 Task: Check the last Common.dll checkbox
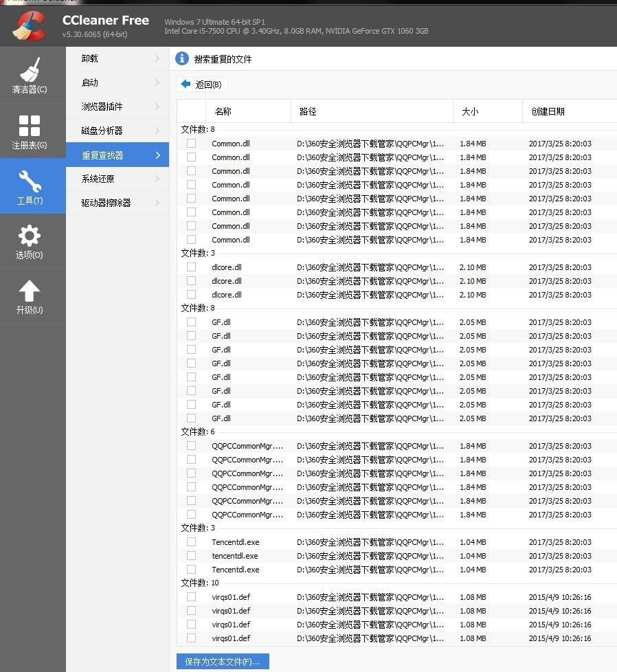click(x=191, y=240)
